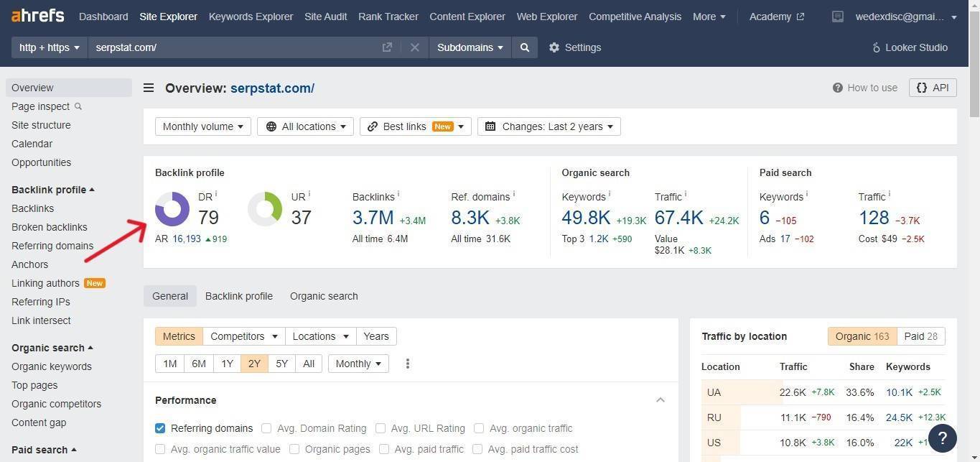Viewport: 980px width, 462px height.
Task: Open the Subdomains mode dropdown
Action: coord(470,47)
